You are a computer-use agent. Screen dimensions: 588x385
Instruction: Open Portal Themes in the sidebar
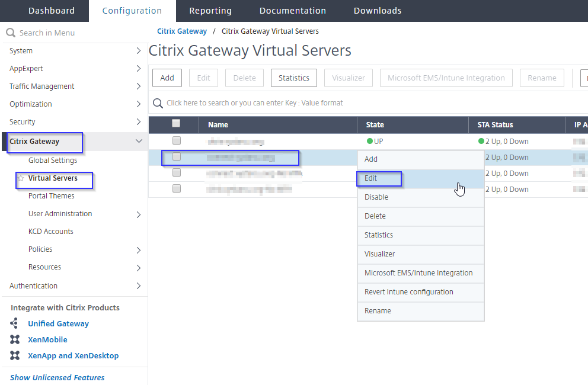point(52,196)
